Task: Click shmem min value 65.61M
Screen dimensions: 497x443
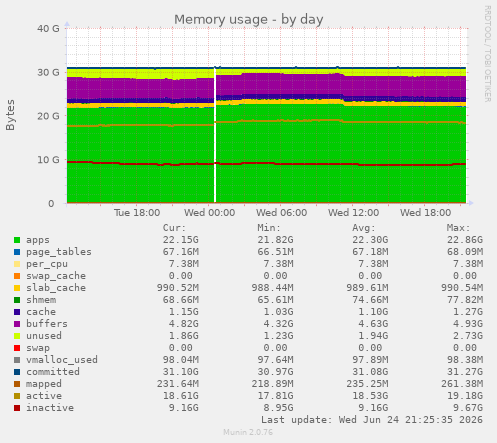Action: point(275,300)
